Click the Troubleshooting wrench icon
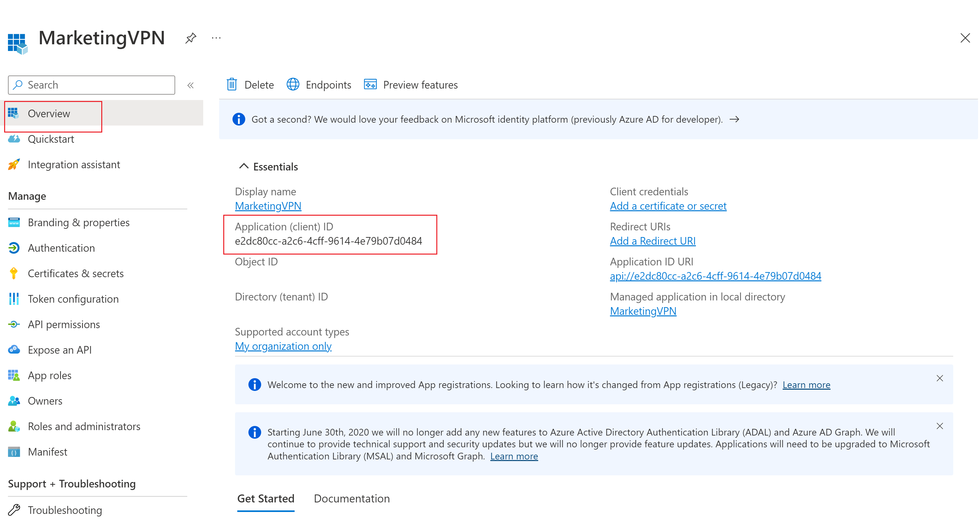Screen dimensions: 980x526 pos(14,510)
